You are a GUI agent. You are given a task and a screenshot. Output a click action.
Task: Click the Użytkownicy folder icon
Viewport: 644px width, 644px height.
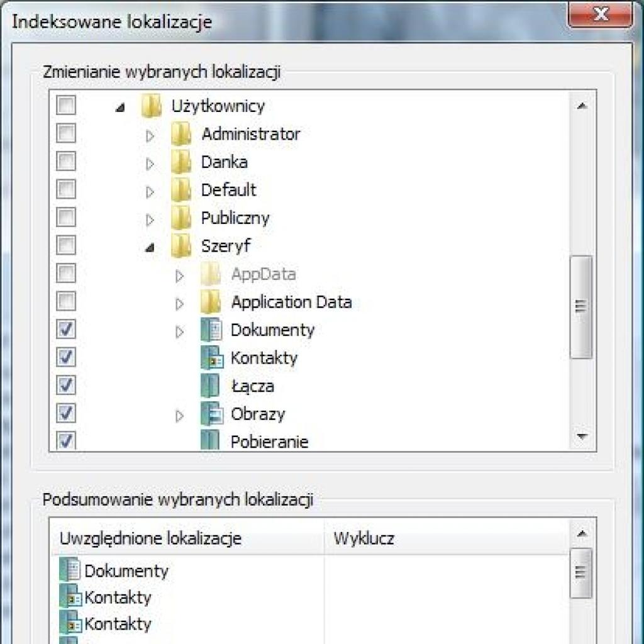[x=151, y=106]
